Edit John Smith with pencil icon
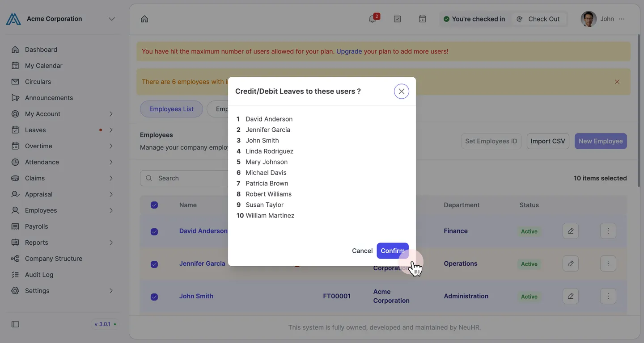The image size is (644, 343). 571,296
